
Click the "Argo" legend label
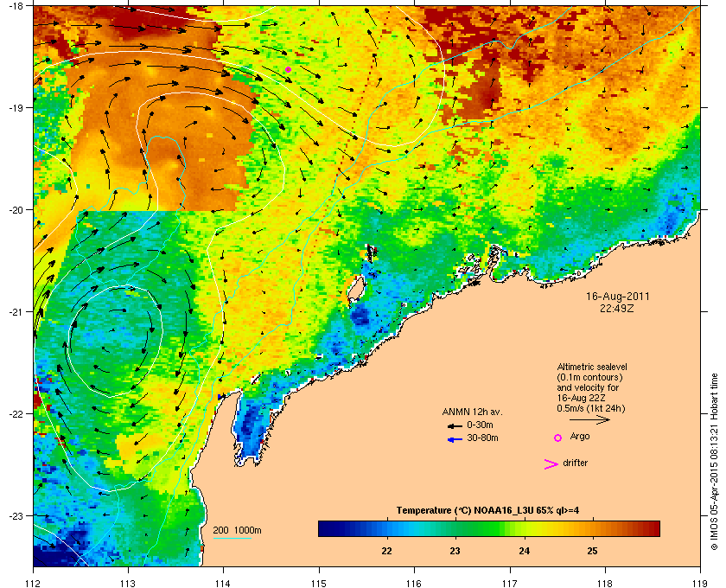580,437
